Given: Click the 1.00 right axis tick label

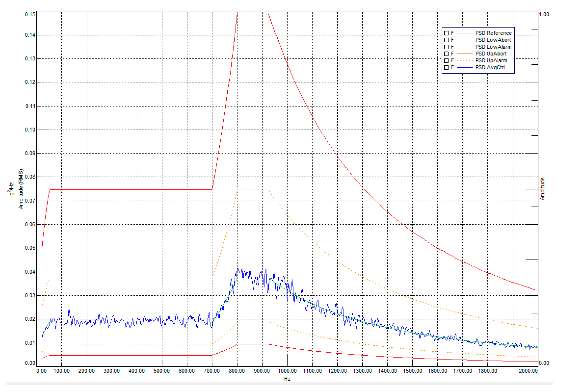Looking at the screenshot, I should click(x=544, y=14).
